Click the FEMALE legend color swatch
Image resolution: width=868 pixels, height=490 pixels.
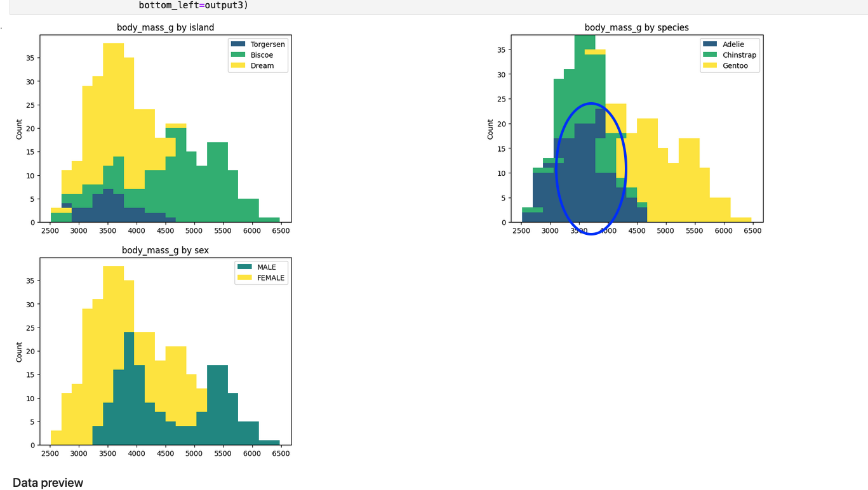[245, 277]
